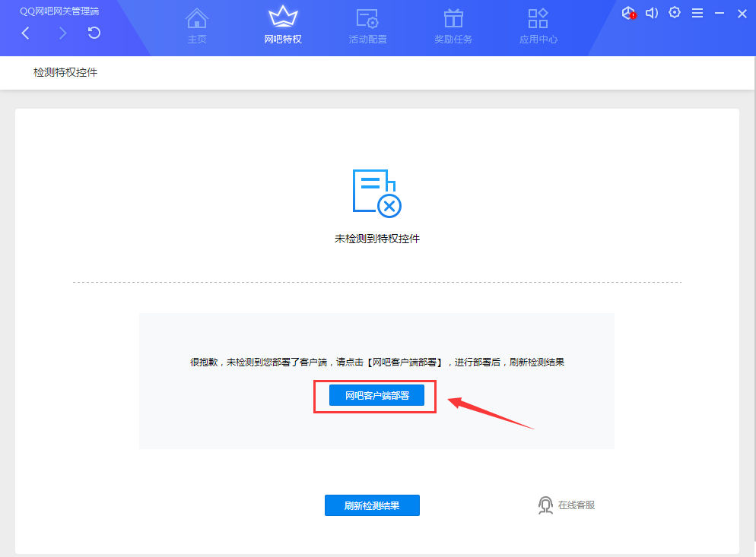The image size is (756, 557).
Task: Click the 网吧客户端部署 button
Action: click(376, 396)
